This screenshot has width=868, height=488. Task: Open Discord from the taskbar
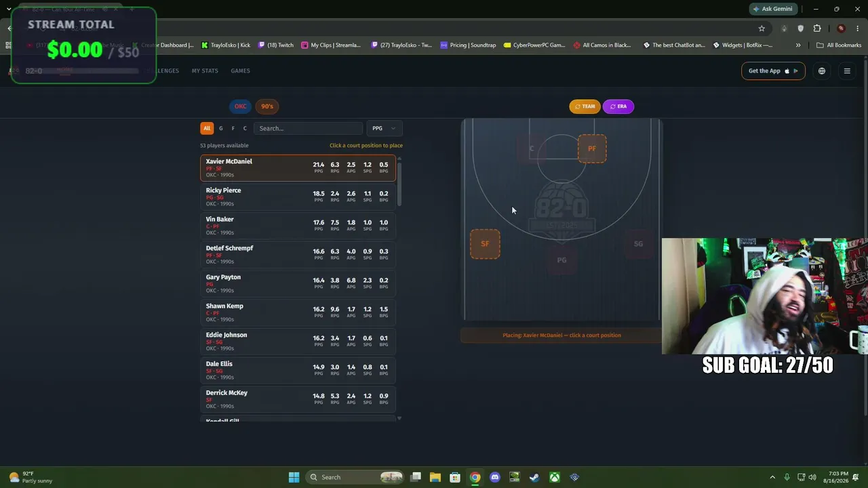(x=495, y=477)
